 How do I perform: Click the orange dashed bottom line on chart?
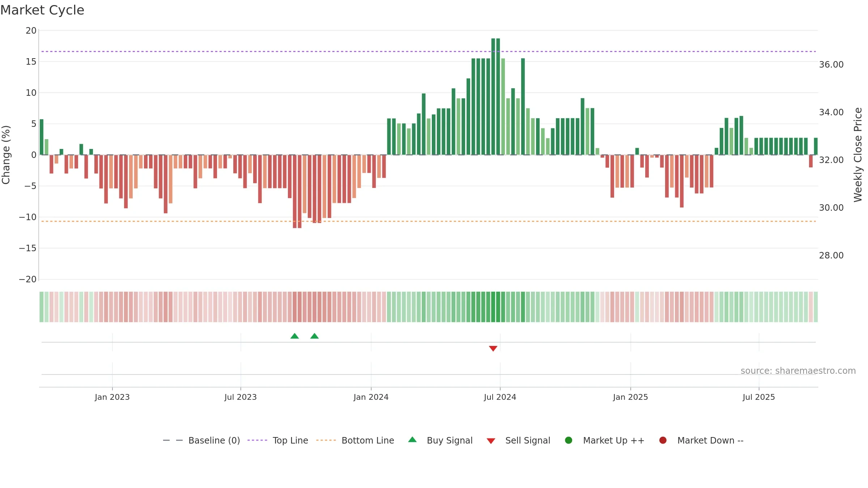(x=429, y=221)
